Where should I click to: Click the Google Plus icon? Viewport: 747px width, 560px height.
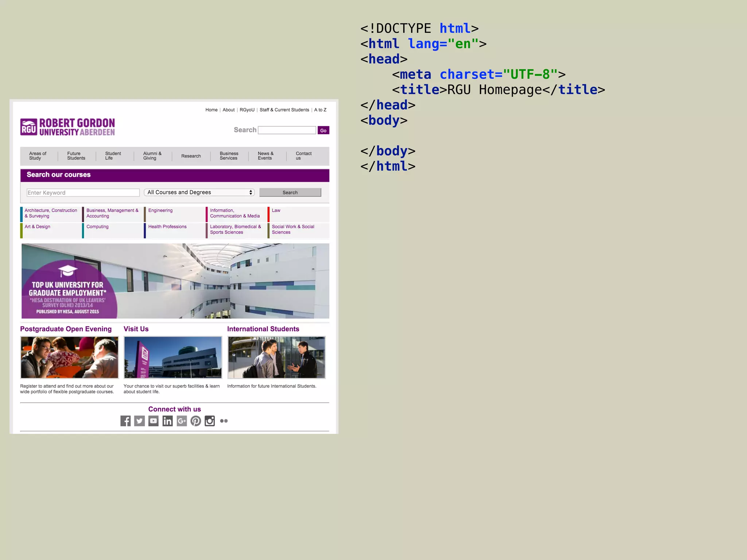click(182, 421)
